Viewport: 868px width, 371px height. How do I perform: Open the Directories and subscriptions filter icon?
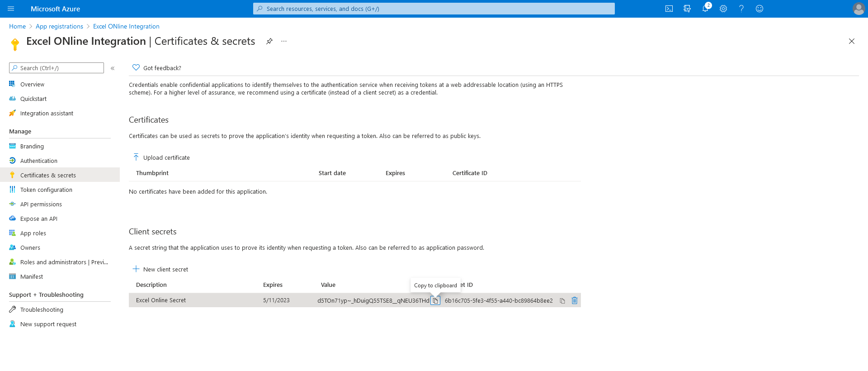[687, 9]
